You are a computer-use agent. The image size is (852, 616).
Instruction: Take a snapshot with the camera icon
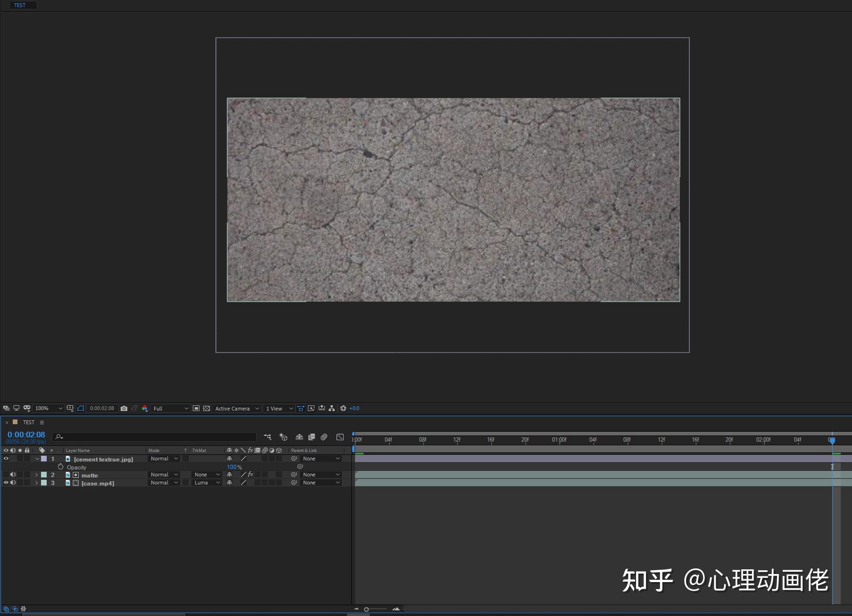(124, 409)
